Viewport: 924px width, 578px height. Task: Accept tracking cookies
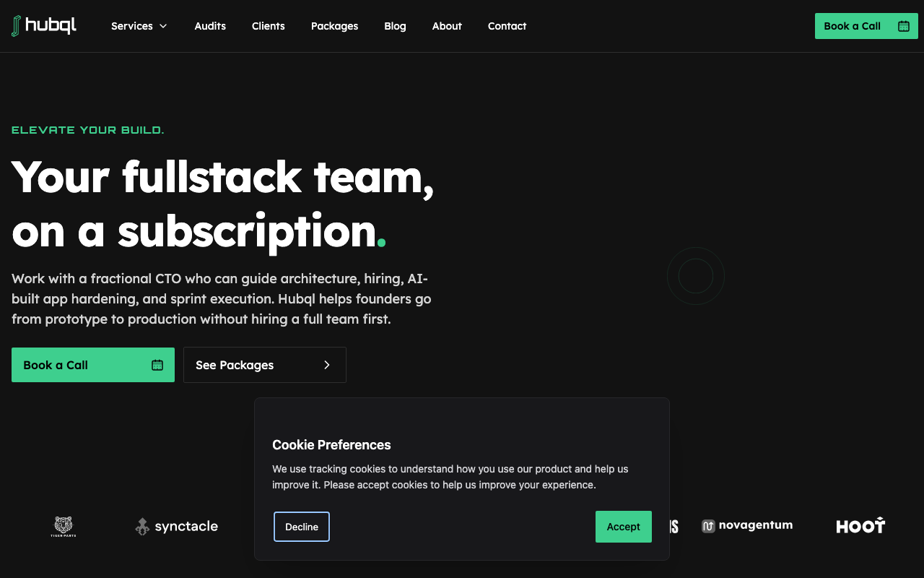(624, 527)
